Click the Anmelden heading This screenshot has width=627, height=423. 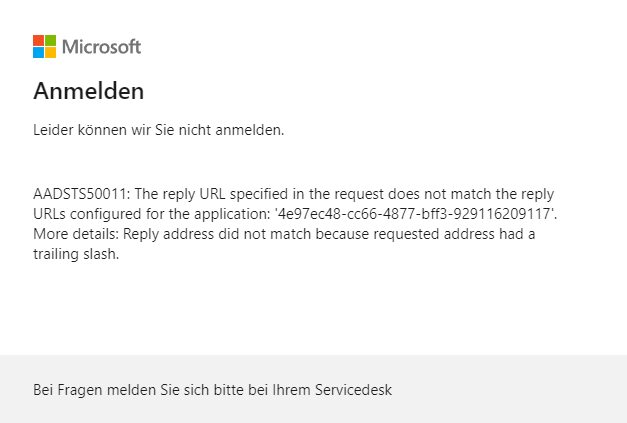point(89,91)
